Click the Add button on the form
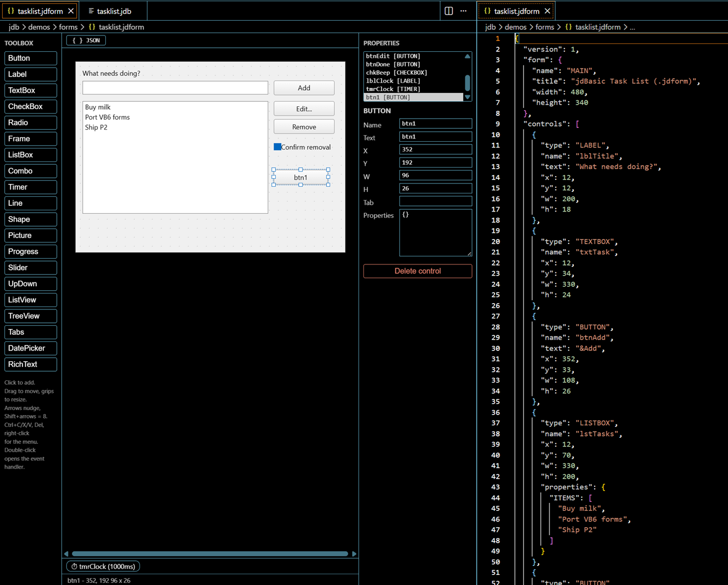Viewport: 728px width, 585px height. coord(304,88)
